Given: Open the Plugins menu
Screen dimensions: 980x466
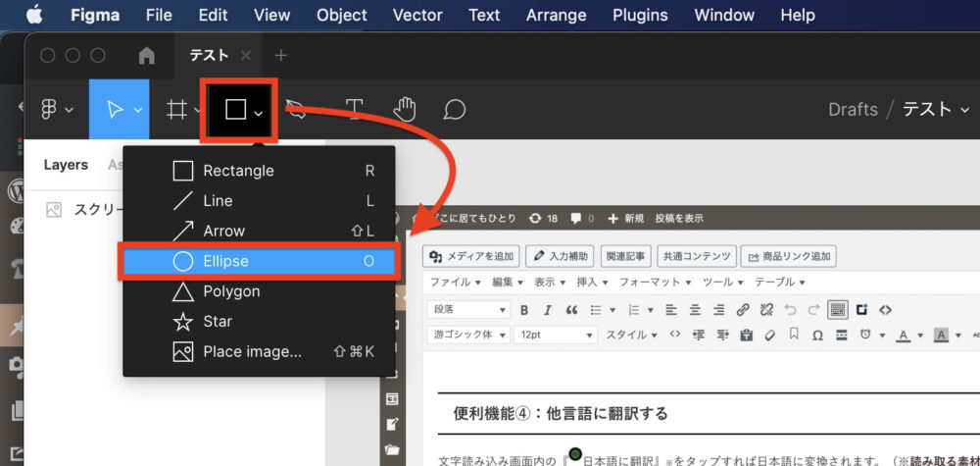Looking at the screenshot, I should click(x=640, y=15).
